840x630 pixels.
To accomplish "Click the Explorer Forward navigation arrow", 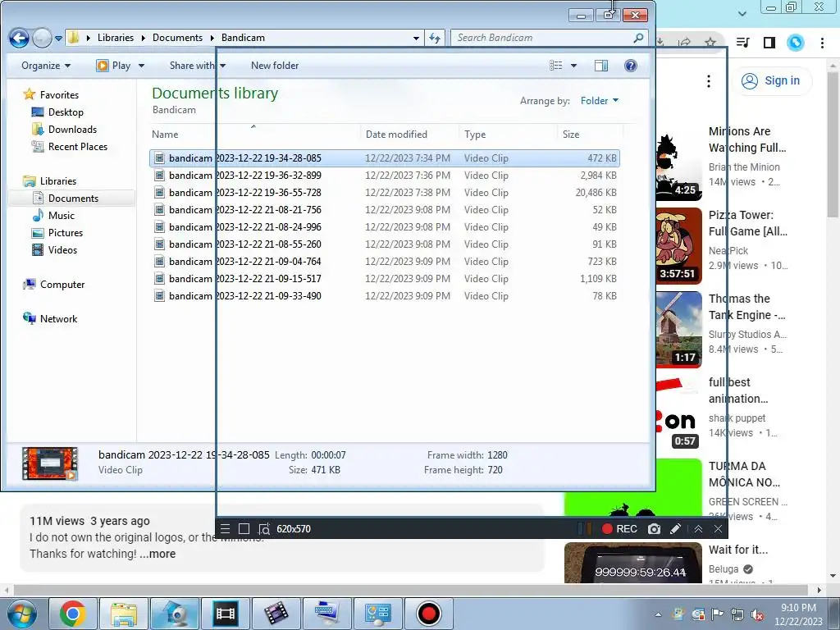I will (41, 38).
